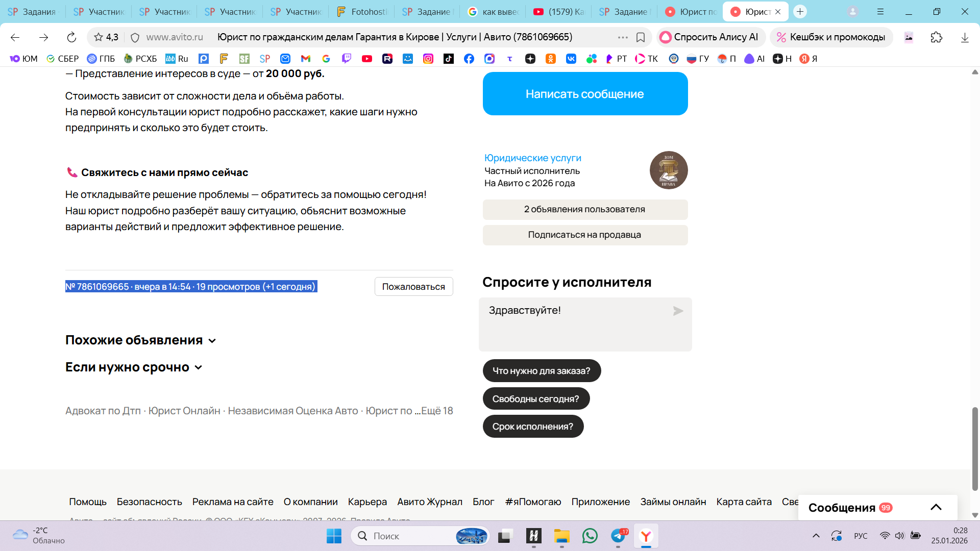980x551 pixels.
Task: Expand the Если нужно срочно section
Action: [134, 367]
